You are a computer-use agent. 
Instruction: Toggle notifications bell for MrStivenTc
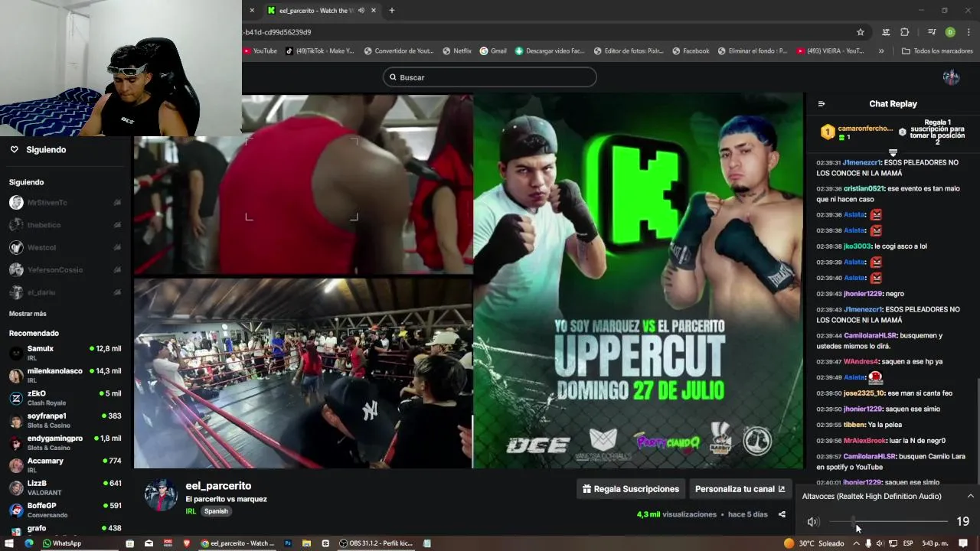pos(117,203)
